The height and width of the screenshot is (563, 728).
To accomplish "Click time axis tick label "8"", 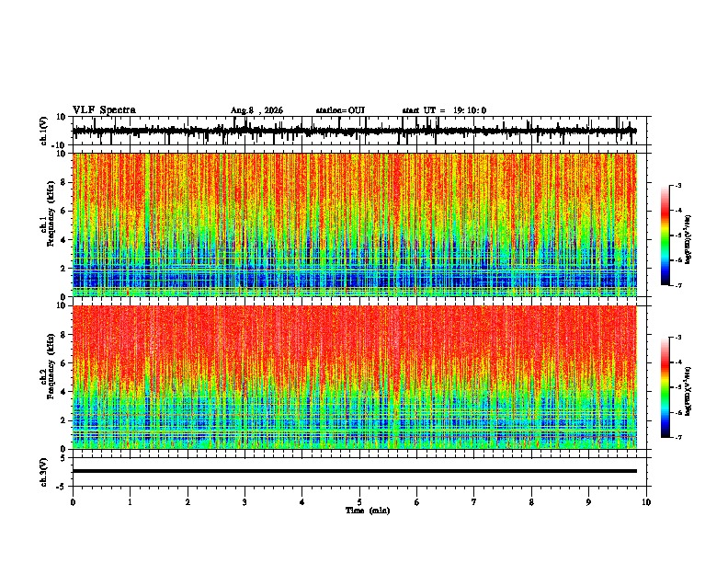I will [x=531, y=502].
